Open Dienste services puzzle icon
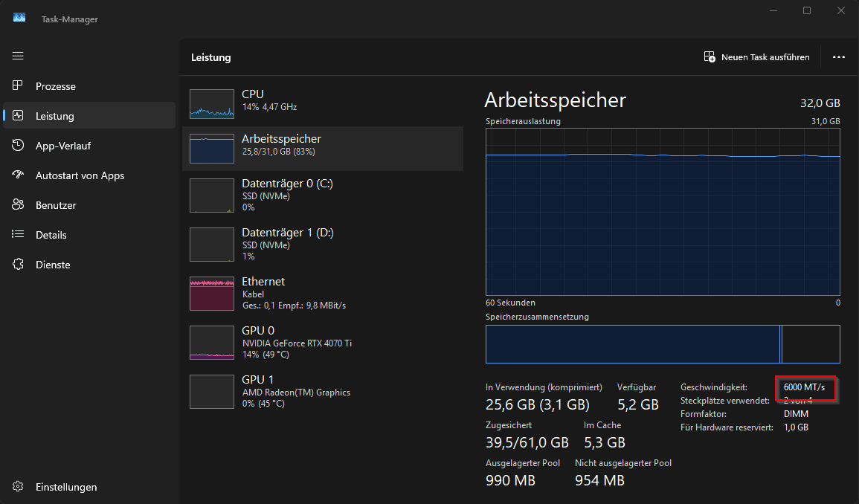Image resolution: width=859 pixels, height=504 pixels. click(19, 265)
